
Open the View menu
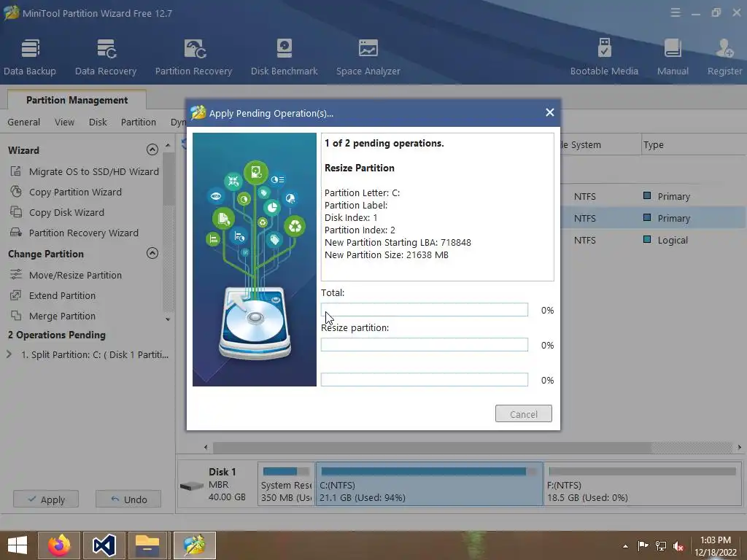(64, 122)
